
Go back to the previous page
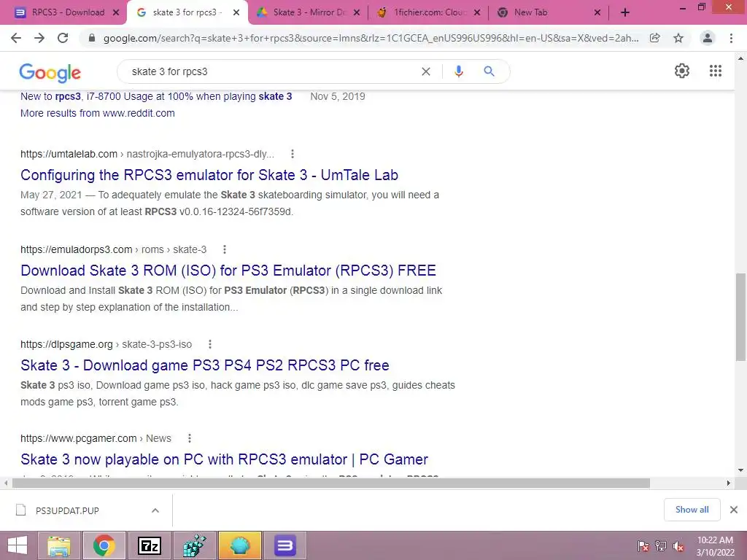click(x=16, y=38)
